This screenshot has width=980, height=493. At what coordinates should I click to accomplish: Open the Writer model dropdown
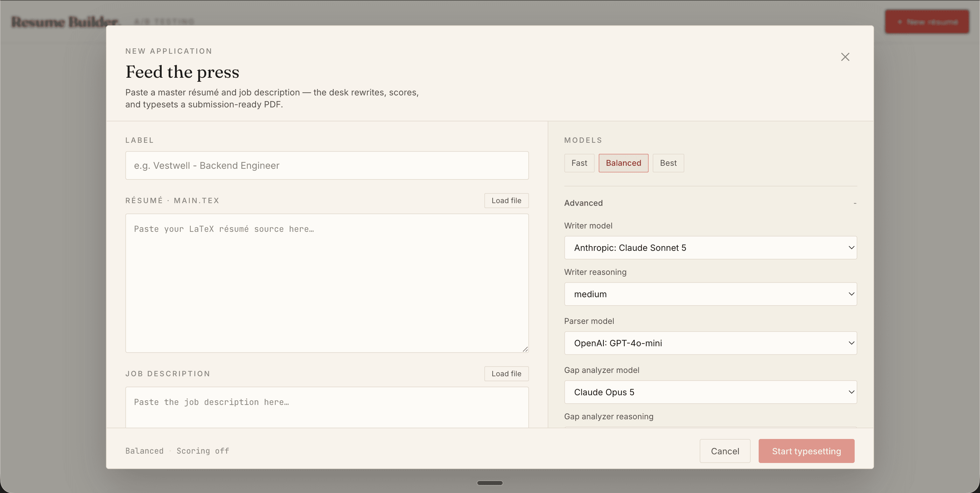point(710,248)
